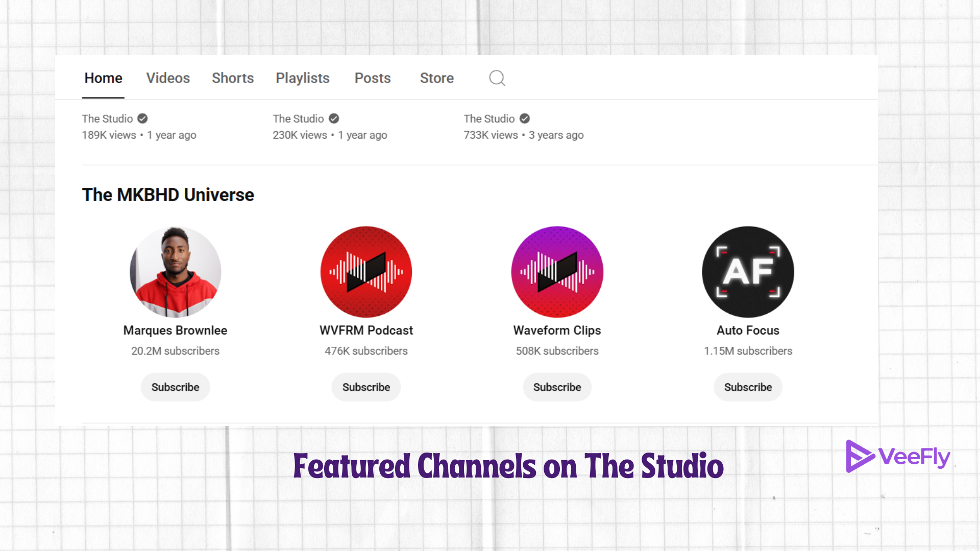Open WVFRM Podcast red logo

tap(366, 272)
